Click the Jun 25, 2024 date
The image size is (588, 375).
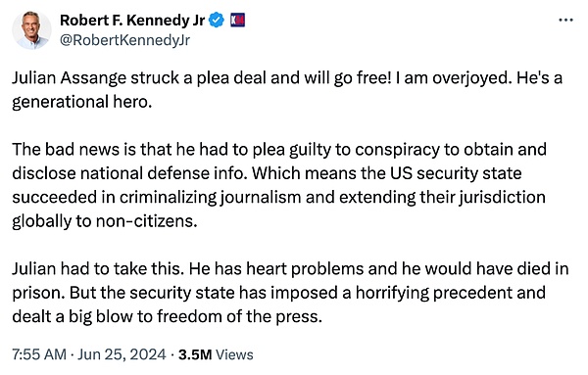pos(122,354)
